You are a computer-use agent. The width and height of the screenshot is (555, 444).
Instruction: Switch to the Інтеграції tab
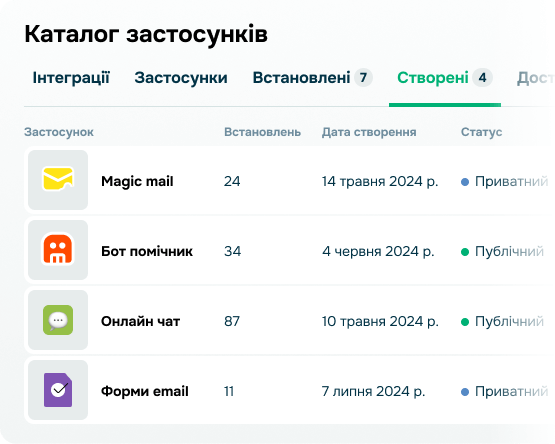(x=71, y=78)
